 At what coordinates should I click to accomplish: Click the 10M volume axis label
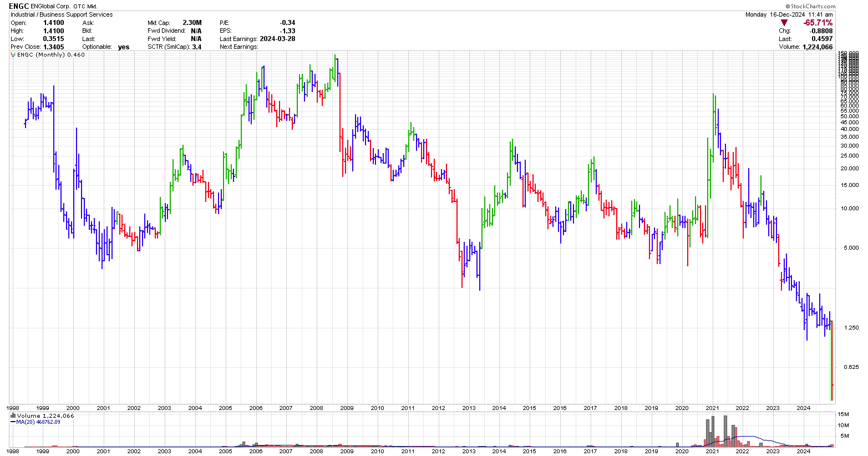844,425
